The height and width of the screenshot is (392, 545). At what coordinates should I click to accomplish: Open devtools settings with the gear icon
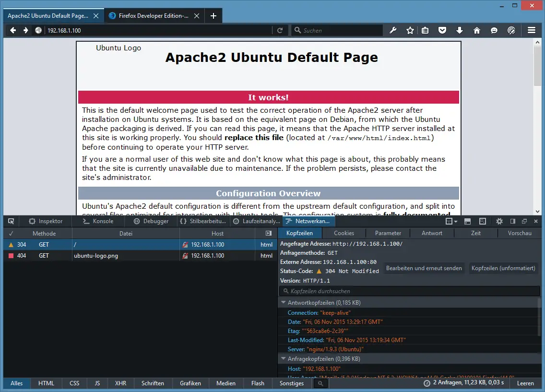pos(499,221)
